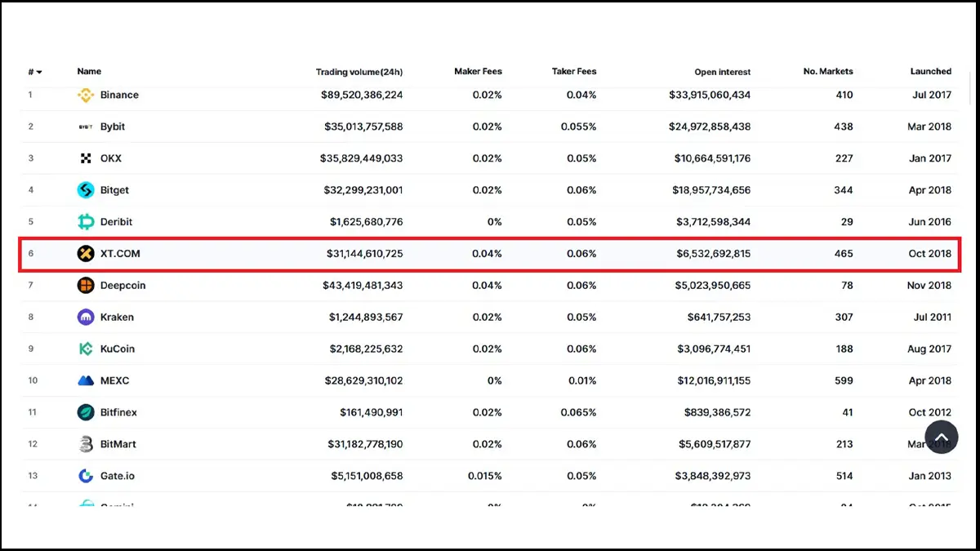
Task: Click the Deribit logo icon
Action: pyautogui.click(x=86, y=222)
